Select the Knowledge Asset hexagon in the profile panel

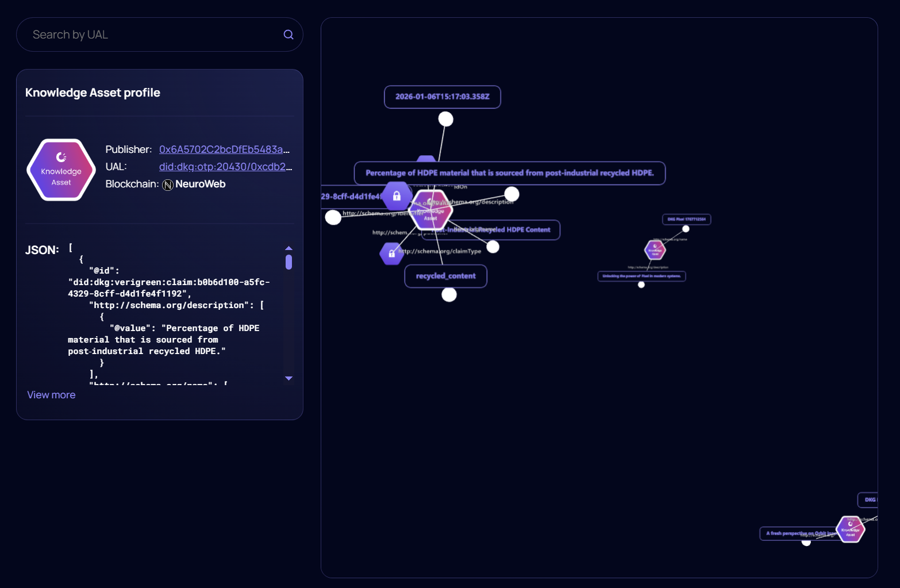(60, 169)
